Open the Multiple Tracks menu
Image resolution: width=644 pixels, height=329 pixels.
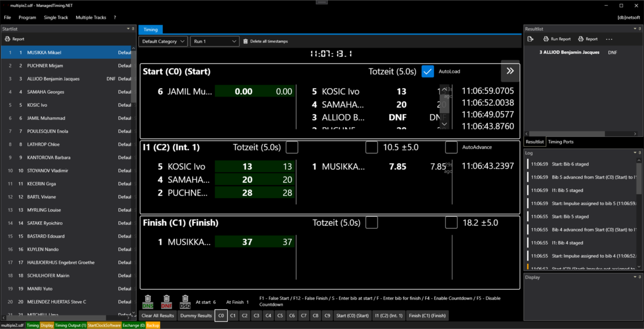tap(91, 18)
